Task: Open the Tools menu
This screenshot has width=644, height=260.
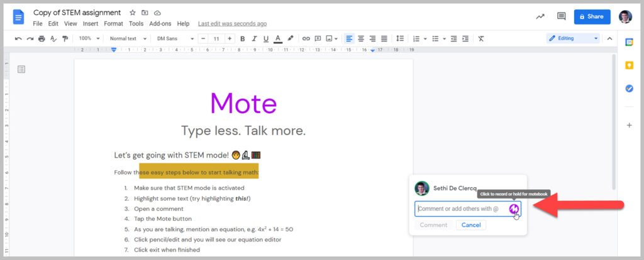Action: click(136, 24)
